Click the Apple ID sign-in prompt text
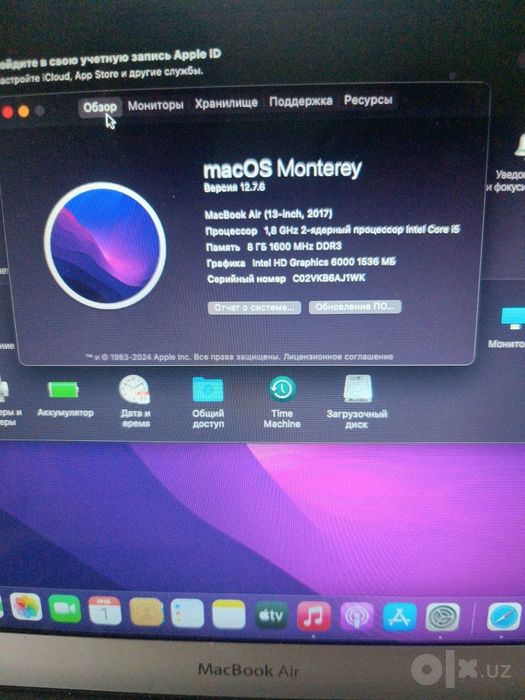 coord(110,58)
